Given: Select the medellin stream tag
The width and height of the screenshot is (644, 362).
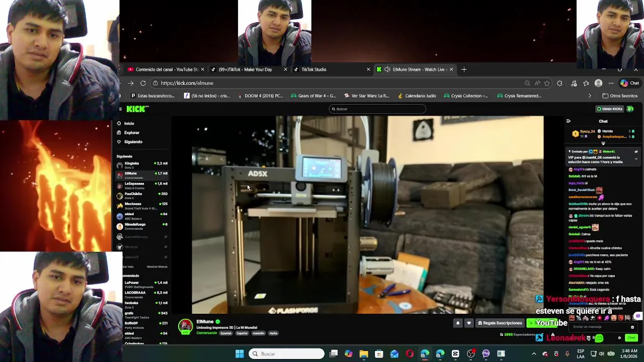Looking at the screenshot, I should pyautogui.click(x=259, y=333).
